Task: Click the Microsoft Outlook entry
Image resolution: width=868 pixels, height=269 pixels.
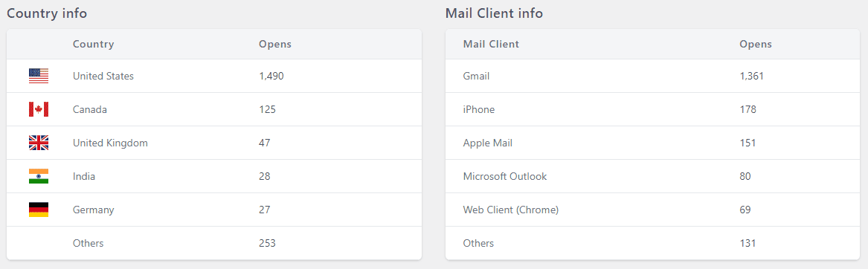Action: click(505, 177)
